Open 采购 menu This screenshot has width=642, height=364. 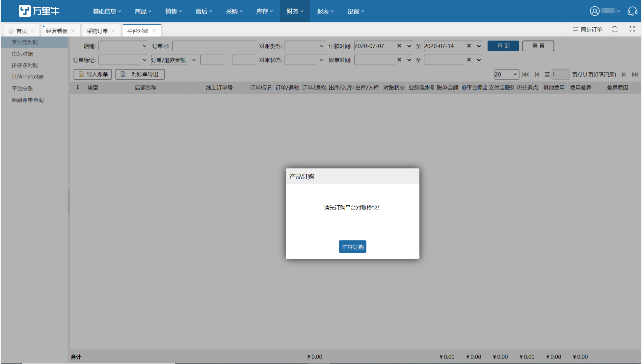coord(234,11)
